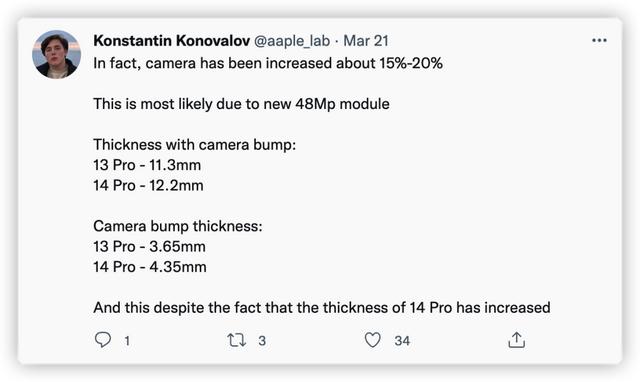
Task: Click the reply count 1
Action: tap(127, 341)
